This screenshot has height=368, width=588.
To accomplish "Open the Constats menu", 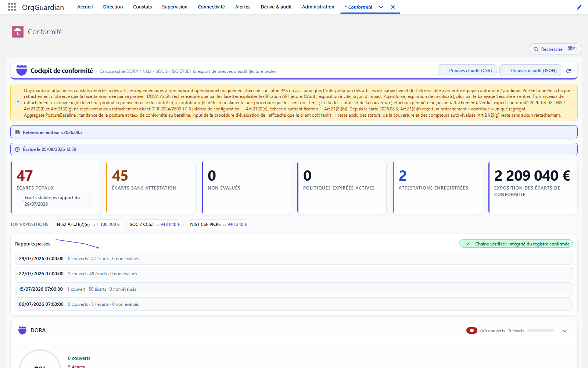I will coord(143,7).
